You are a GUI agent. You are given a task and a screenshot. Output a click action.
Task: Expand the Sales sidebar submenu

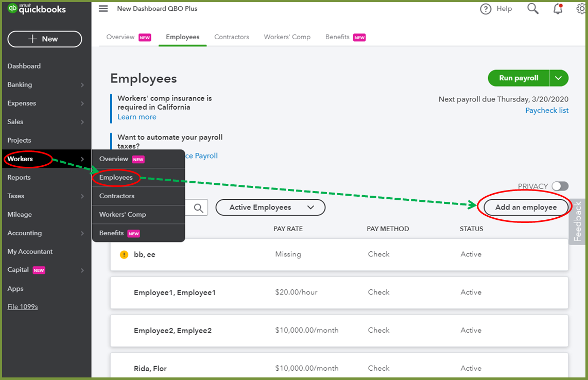[82, 122]
